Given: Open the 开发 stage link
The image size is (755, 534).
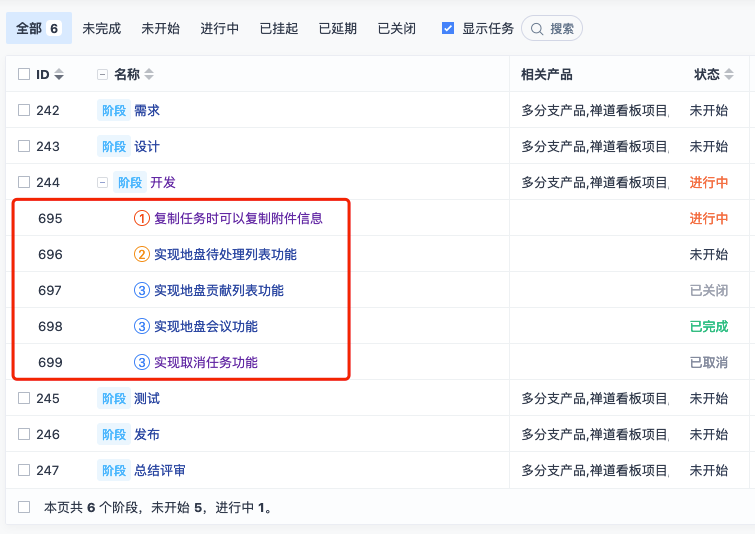Looking at the screenshot, I should (x=163, y=182).
